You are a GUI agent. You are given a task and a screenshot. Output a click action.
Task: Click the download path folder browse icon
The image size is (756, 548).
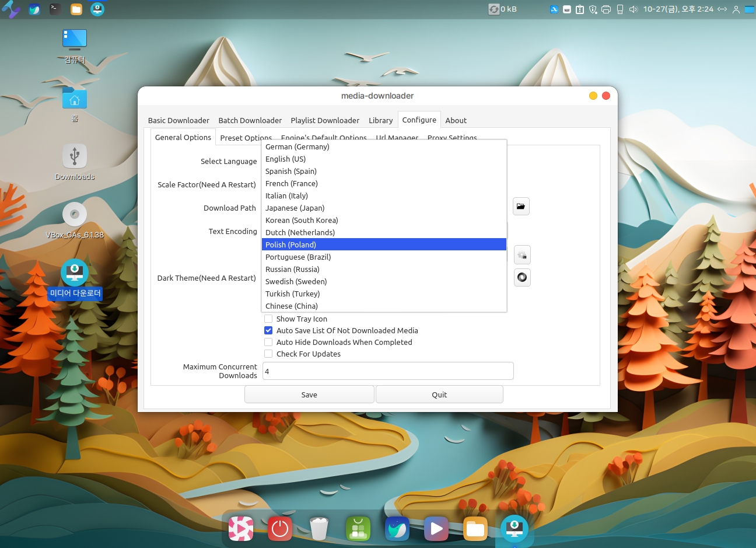pos(521,207)
